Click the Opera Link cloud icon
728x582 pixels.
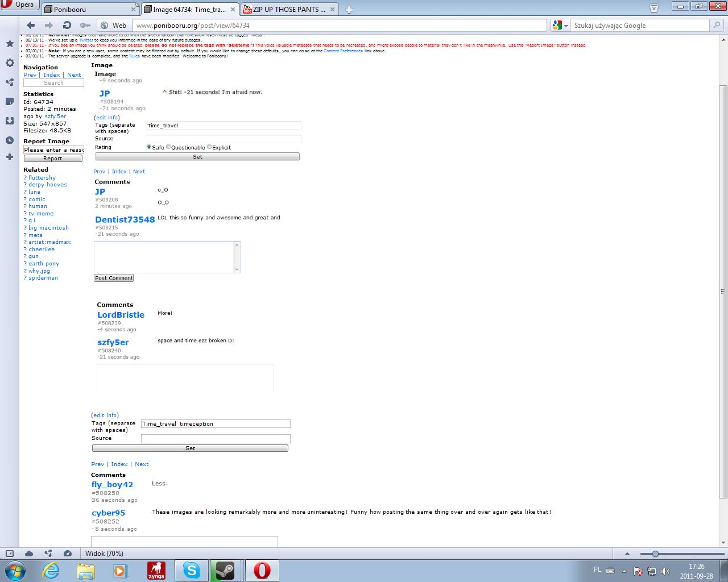point(29,554)
